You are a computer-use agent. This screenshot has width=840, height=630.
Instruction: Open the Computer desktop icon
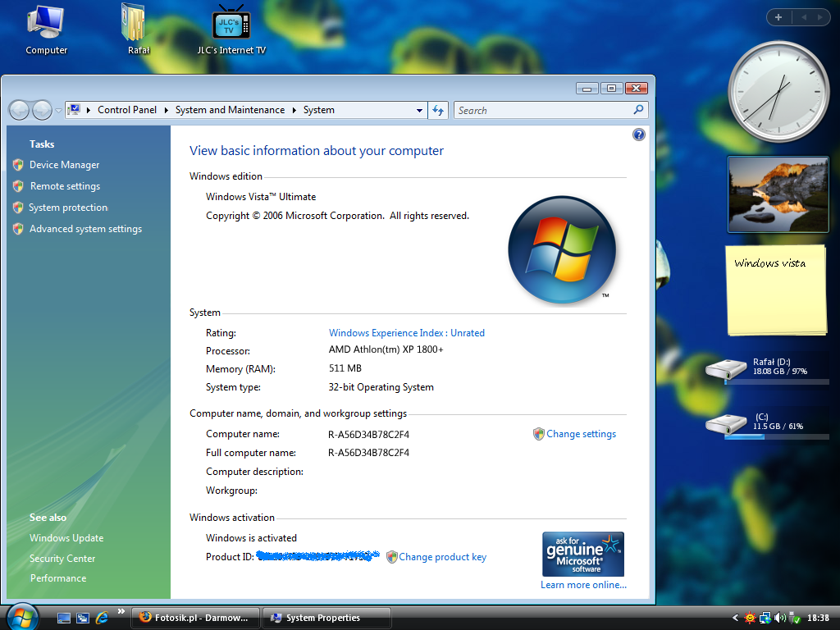(x=46, y=30)
